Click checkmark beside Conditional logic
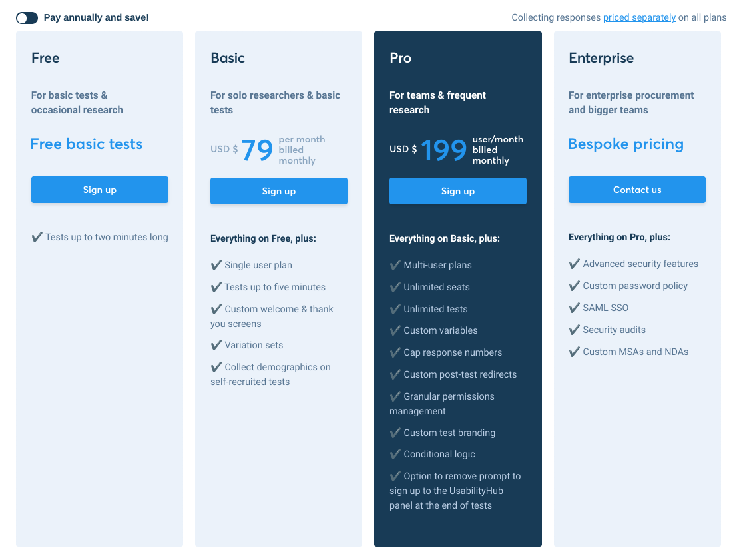 [395, 454]
